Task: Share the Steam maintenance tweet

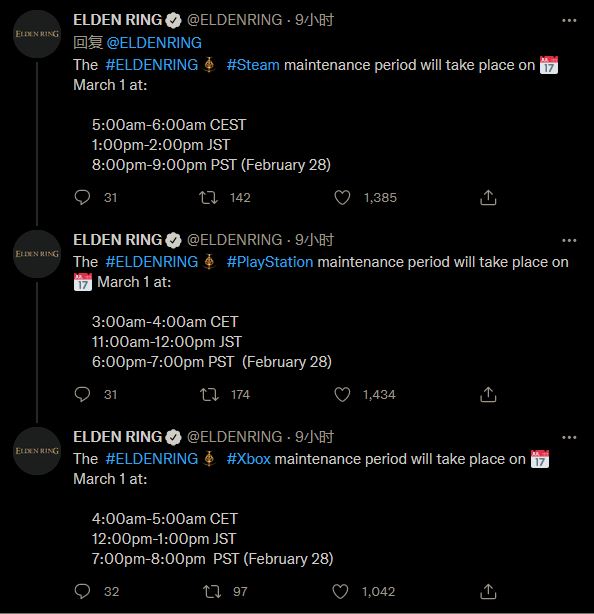Action: 488,197
